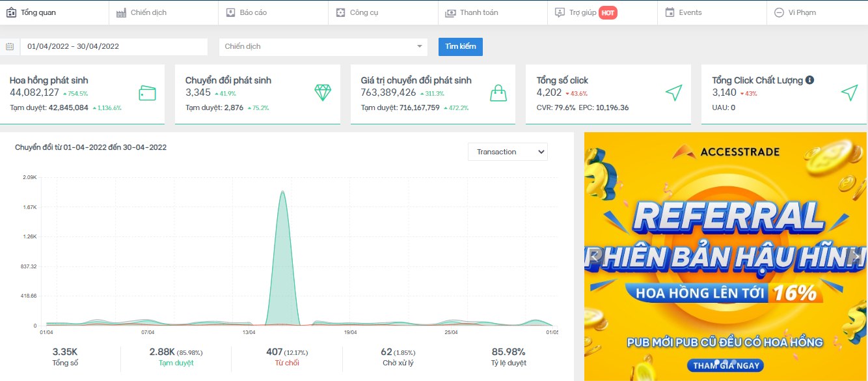The image size is (868, 381).
Task: Click the red HOT badge on Trợ giúp
Action: (x=608, y=12)
